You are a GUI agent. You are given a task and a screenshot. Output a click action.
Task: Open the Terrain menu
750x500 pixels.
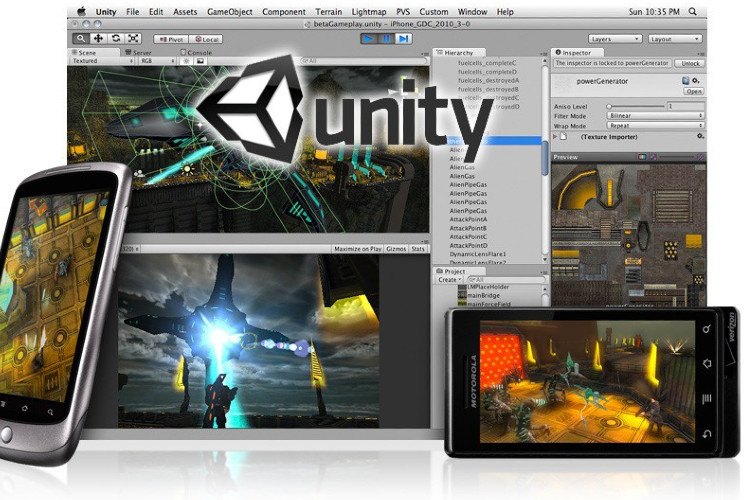[329, 11]
